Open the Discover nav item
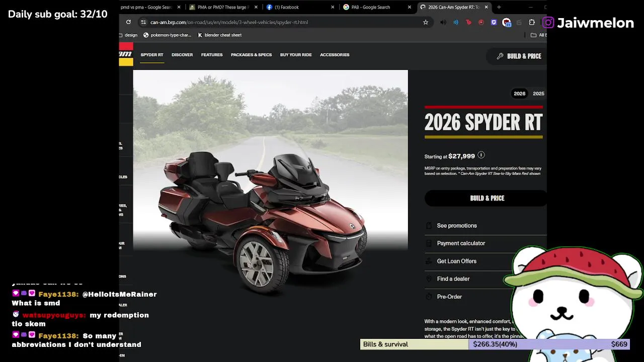 click(182, 55)
